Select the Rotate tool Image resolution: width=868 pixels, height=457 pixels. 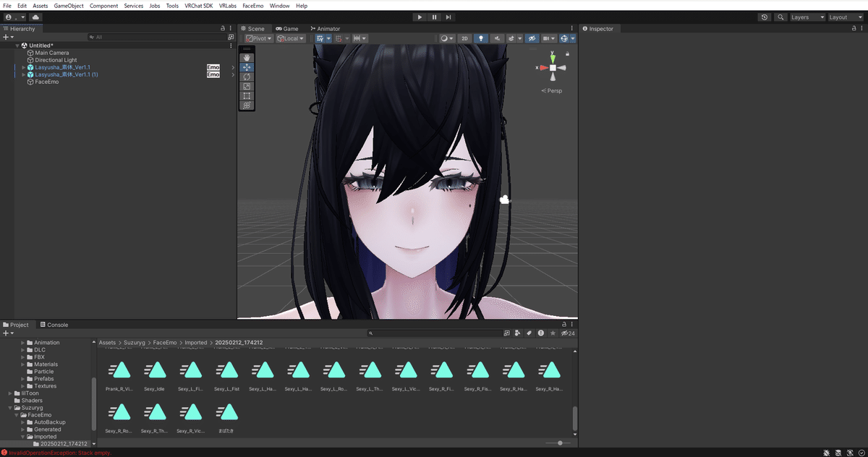tap(247, 77)
